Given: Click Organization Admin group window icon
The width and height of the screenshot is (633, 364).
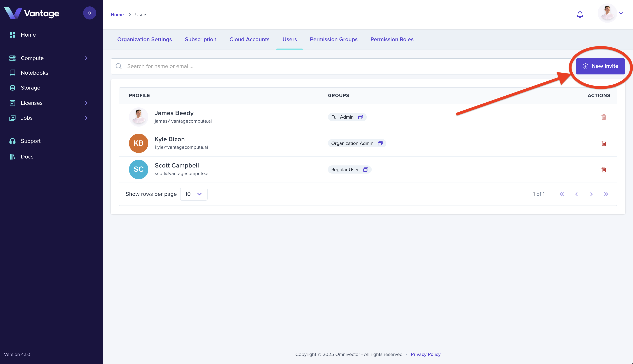Looking at the screenshot, I should (380, 143).
